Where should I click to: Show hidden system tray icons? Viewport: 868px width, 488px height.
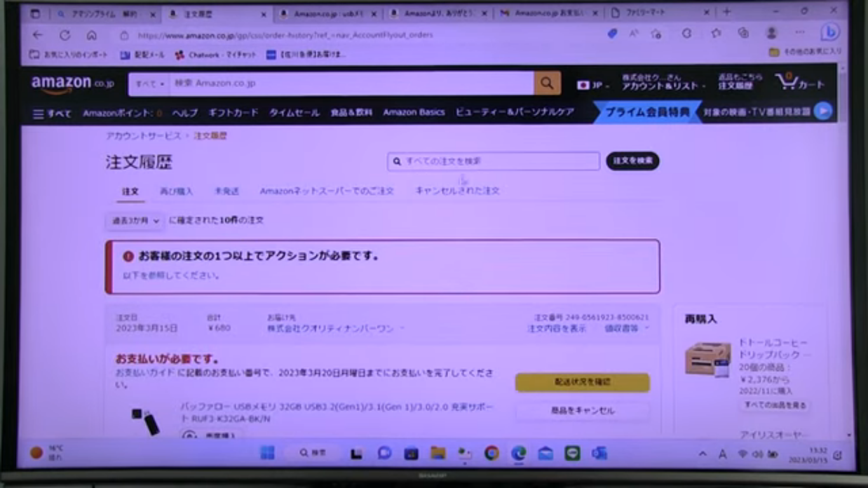(x=702, y=454)
